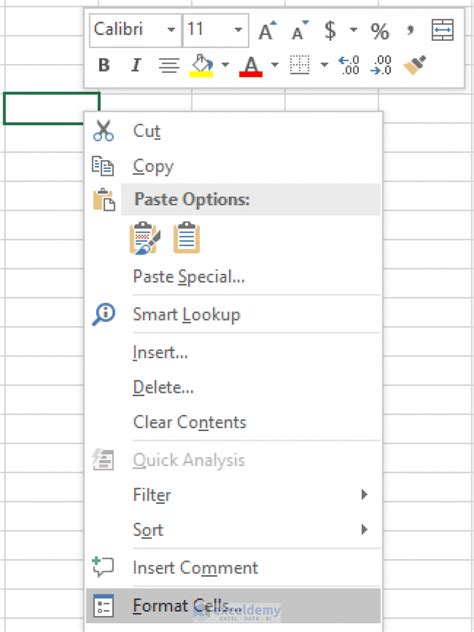Image resolution: width=474 pixels, height=632 pixels.
Task: Apply yellow fill color bucket
Action: click(201, 65)
